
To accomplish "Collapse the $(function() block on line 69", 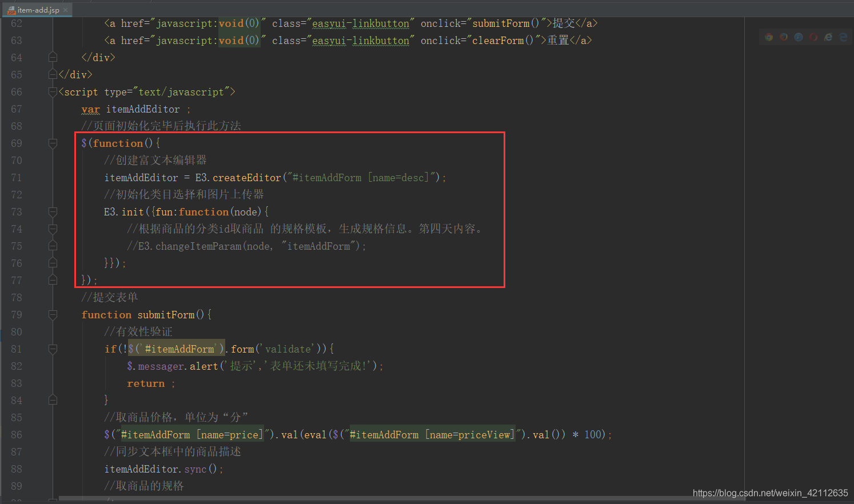I will [53, 143].
